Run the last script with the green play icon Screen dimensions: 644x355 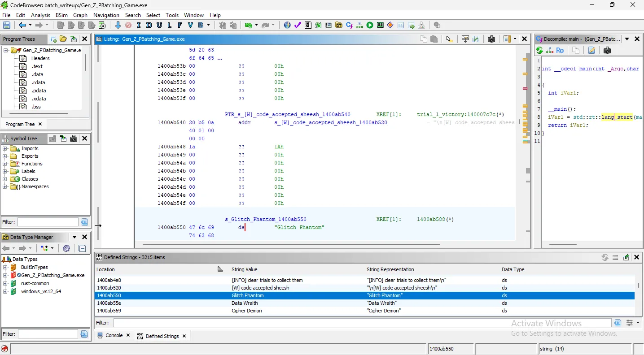[369, 25]
